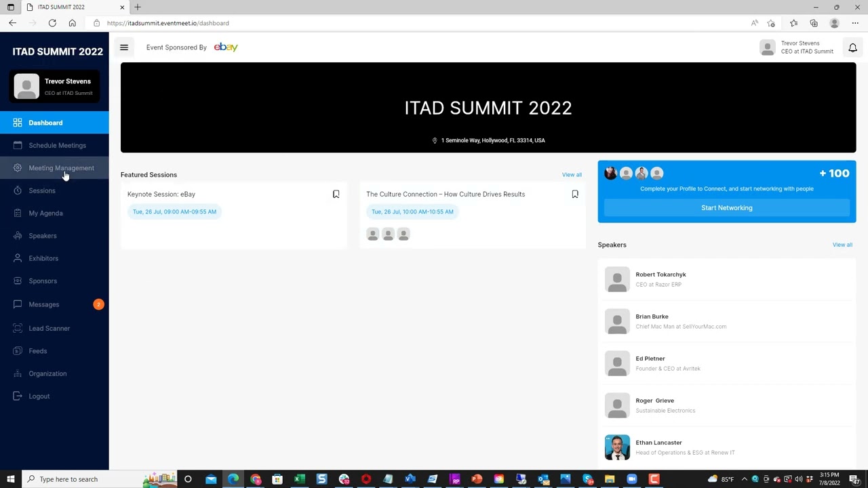Screen dimensions: 868x488
Task: Open the hamburger menu icon
Action: pyautogui.click(x=124, y=47)
